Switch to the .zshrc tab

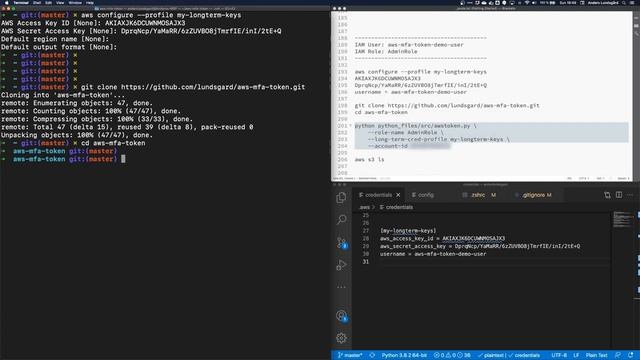(x=479, y=195)
